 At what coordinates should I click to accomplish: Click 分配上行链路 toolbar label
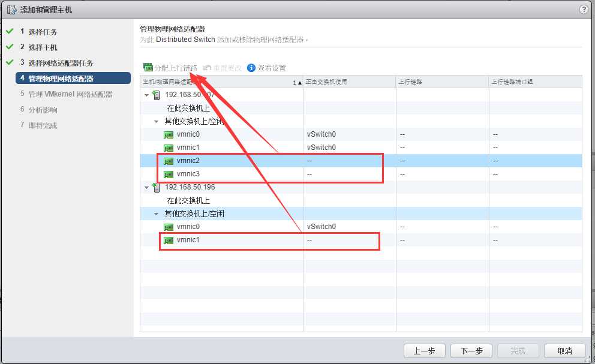pyautogui.click(x=176, y=68)
